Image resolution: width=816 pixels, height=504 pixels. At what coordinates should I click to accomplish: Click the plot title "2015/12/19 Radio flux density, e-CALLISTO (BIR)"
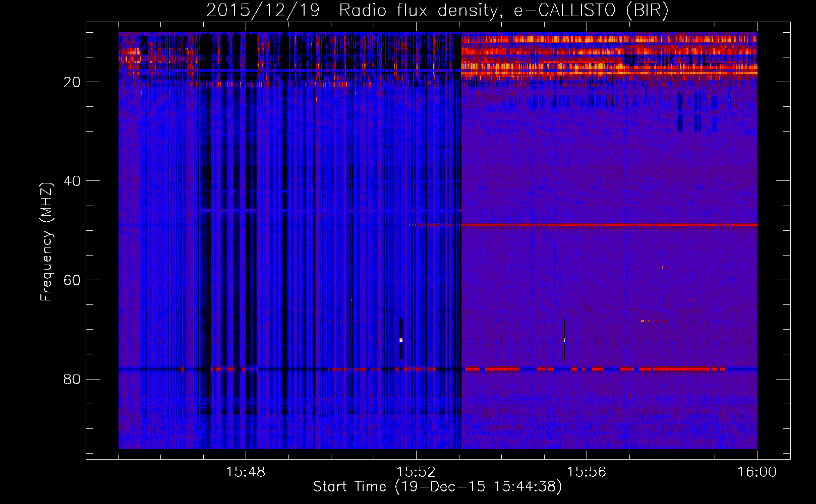(x=437, y=11)
